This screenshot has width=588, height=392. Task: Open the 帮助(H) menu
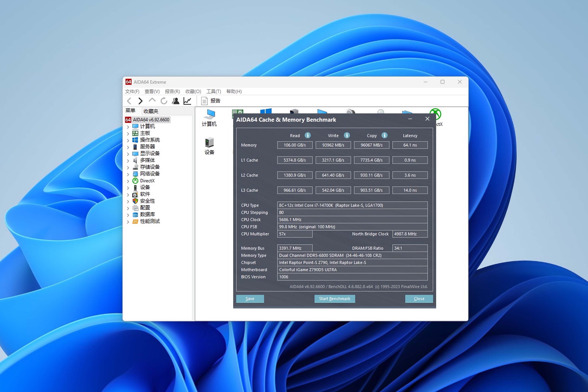tap(234, 91)
